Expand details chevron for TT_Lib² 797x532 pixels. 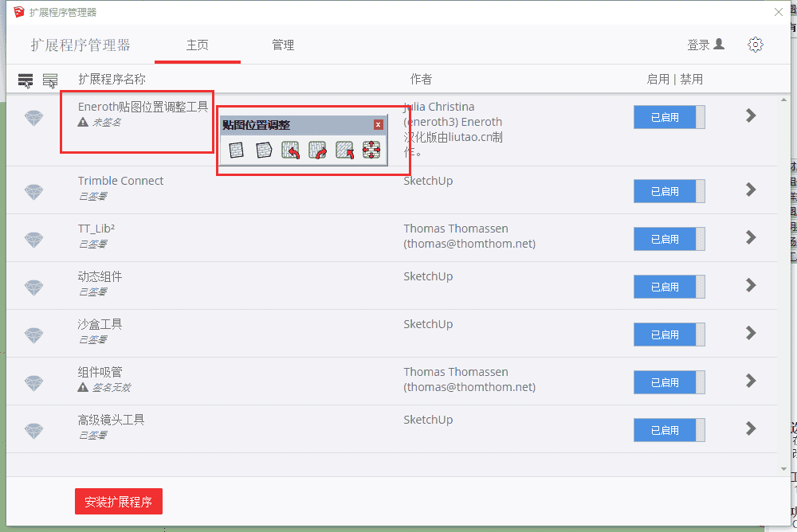[751, 237]
